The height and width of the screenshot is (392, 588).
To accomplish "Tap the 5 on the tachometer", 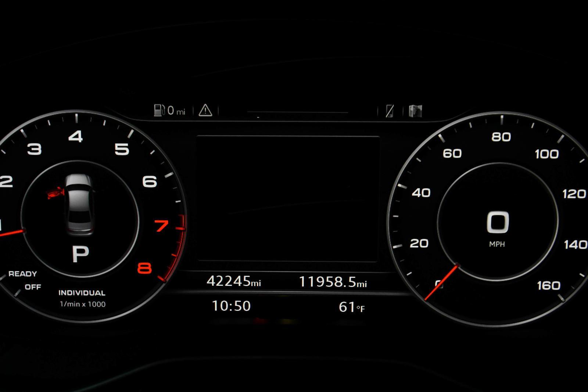I will coord(122,149).
